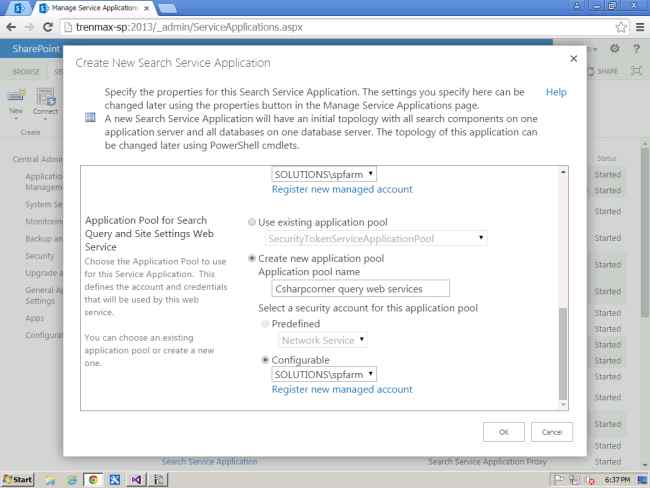The image size is (650, 488).
Task: Bookmark this page with the star icon
Action: tap(621, 27)
